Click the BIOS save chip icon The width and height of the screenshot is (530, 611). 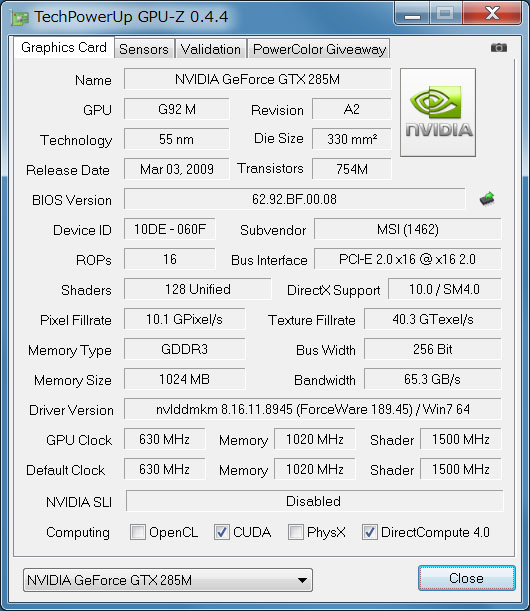click(487, 199)
